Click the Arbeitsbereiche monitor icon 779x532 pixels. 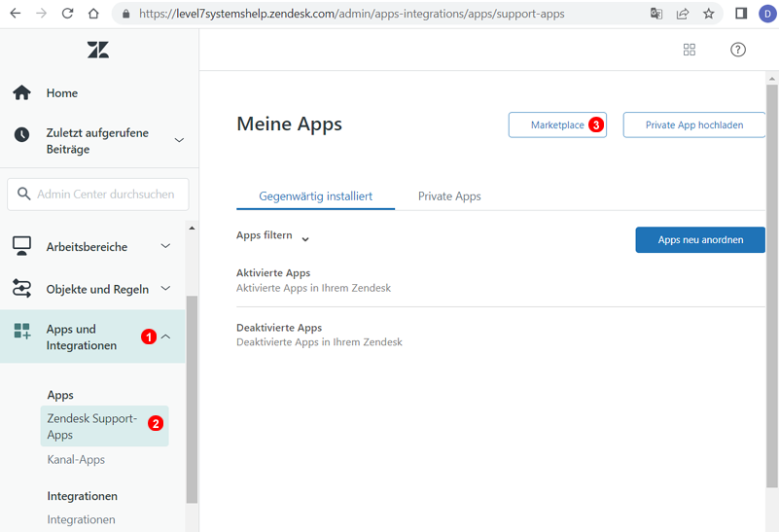click(x=21, y=246)
